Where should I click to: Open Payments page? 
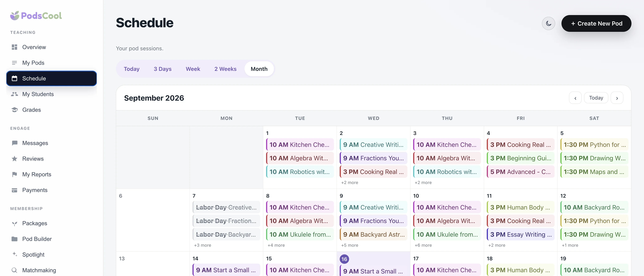[x=52, y=190]
